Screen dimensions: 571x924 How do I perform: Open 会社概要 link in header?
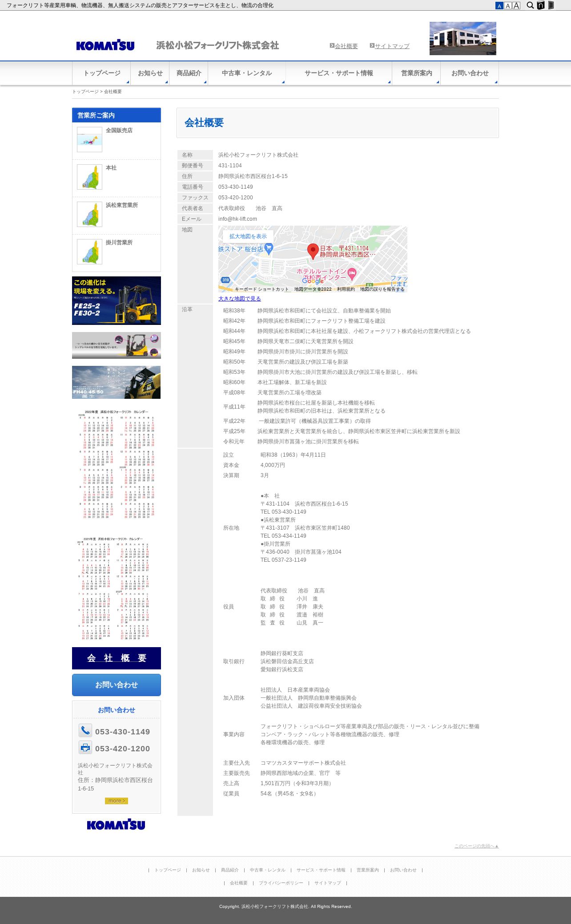346,46
